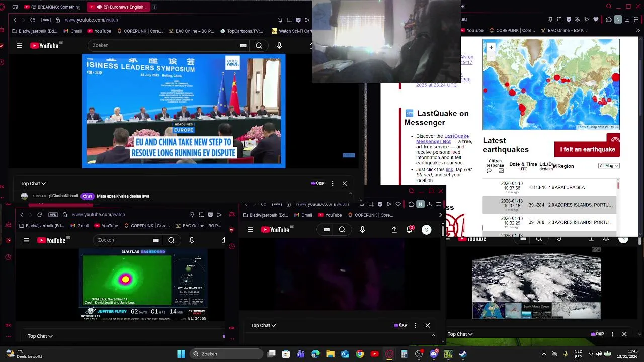The image size is (644, 362).
Task: Expand Top Chat dropdown in satellite window
Action: [x=460, y=334]
